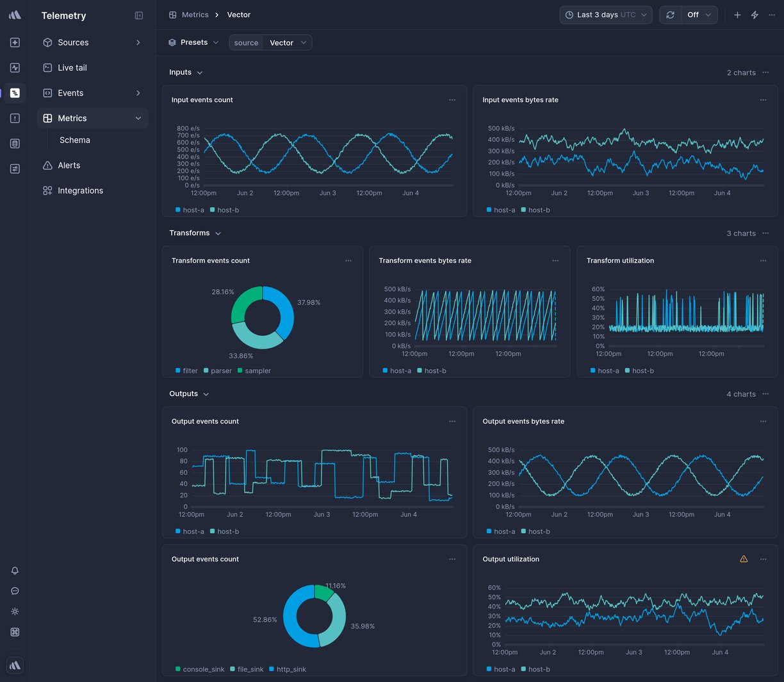Toggle parser series in Transform events count
784x682 pixels.
point(218,370)
